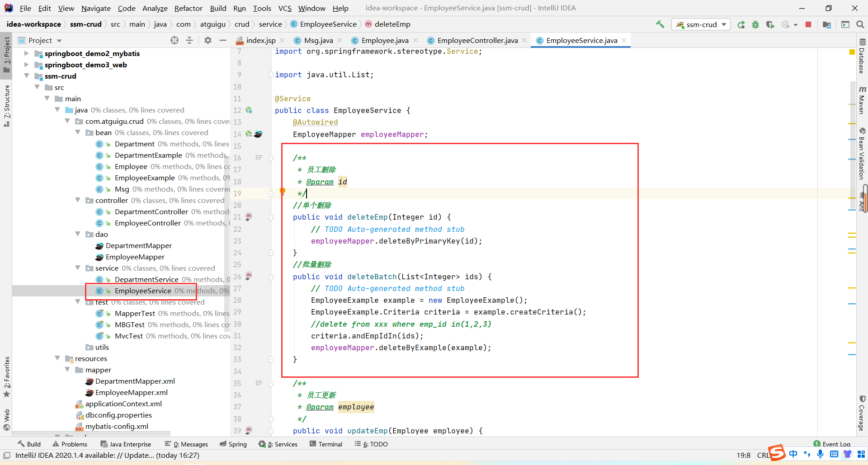Select EmployeeMapper.xml in the project tree
This screenshot has width=868, height=465.
click(131, 392)
